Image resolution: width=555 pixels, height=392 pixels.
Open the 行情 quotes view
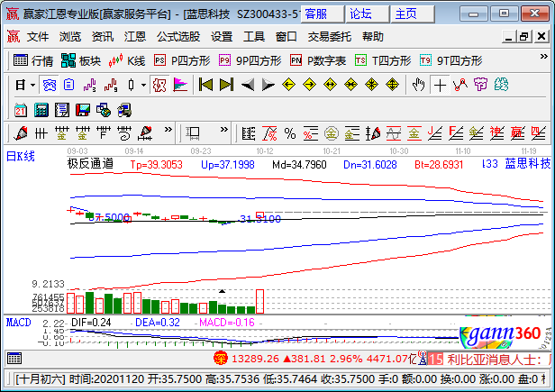33,61
